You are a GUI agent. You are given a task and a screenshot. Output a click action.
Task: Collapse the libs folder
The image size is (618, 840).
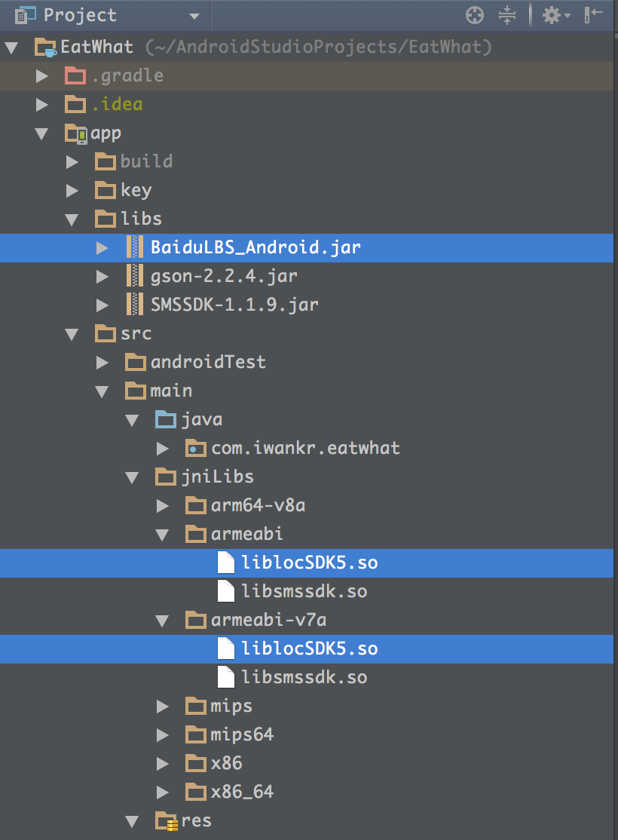click(x=72, y=219)
